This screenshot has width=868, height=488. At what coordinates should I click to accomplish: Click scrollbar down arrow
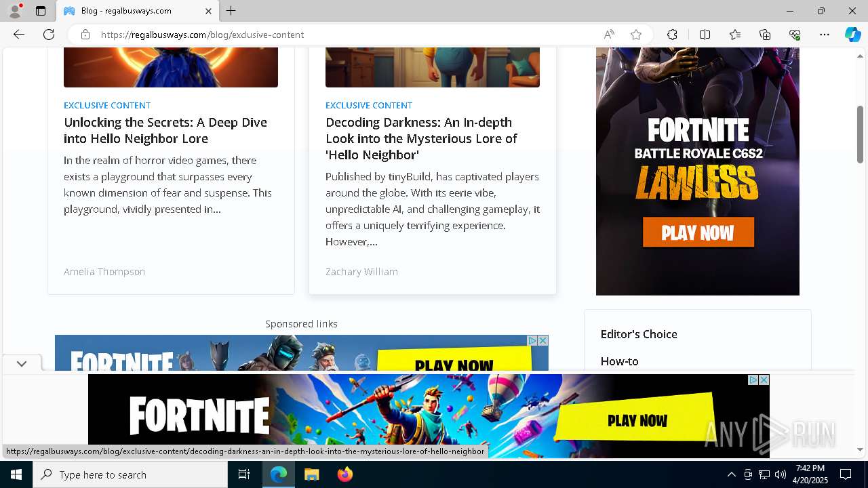(860, 449)
